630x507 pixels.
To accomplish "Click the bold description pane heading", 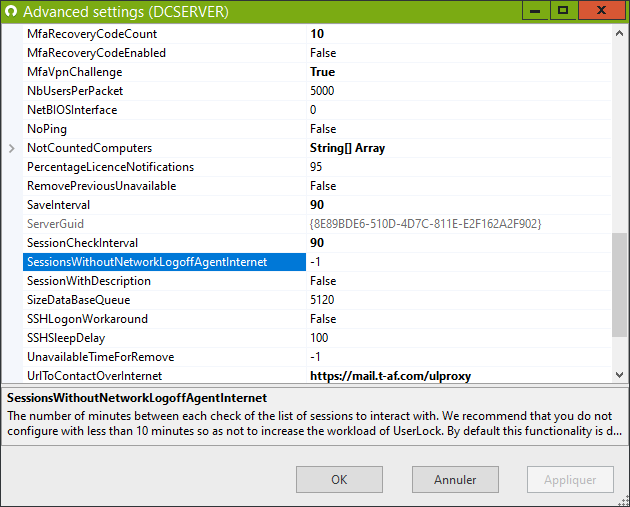I will click(137, 398).
